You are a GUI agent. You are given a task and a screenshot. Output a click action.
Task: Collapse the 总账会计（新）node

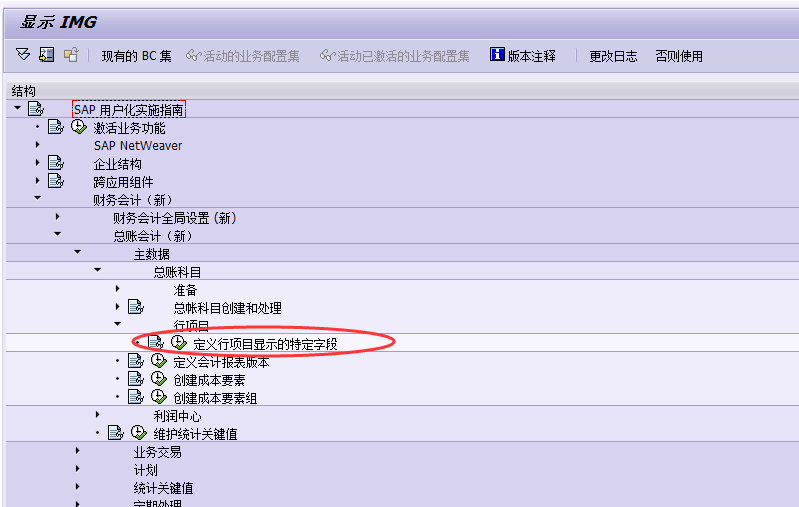58,234
